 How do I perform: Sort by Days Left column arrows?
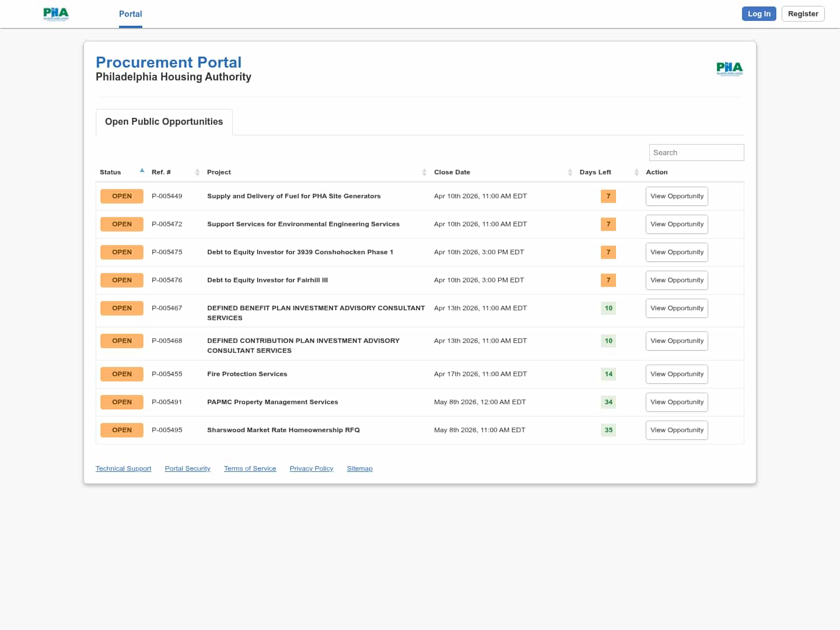click(636, 172)
